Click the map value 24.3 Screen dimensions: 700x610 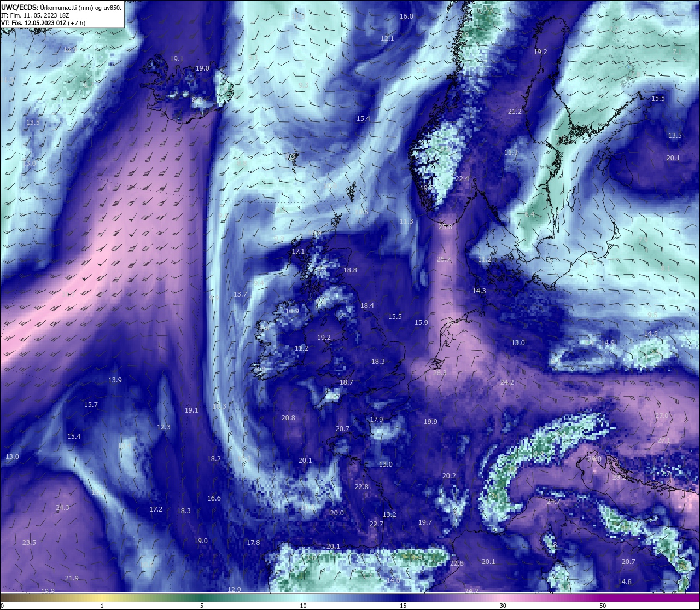click(62, 508)
